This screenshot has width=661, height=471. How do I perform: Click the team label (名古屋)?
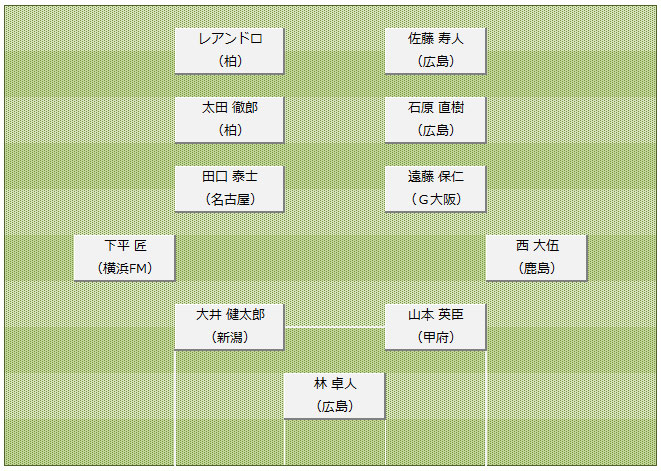coord(230,199)
